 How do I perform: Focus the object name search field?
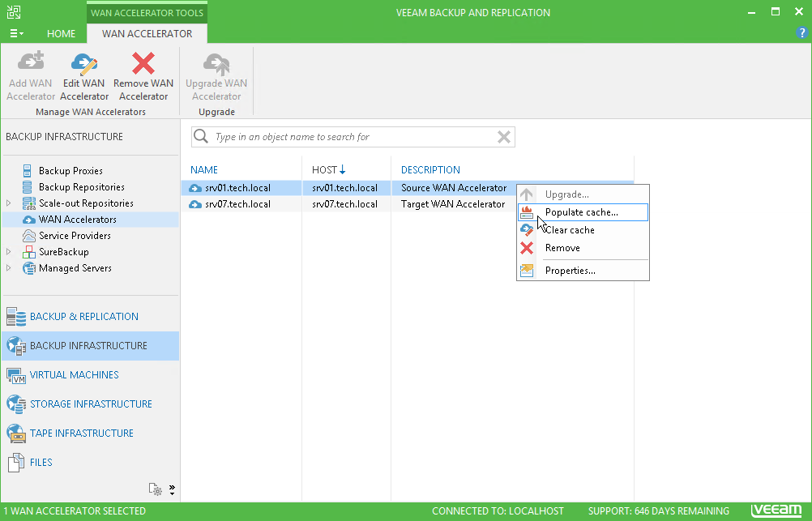tap(353, 137)
